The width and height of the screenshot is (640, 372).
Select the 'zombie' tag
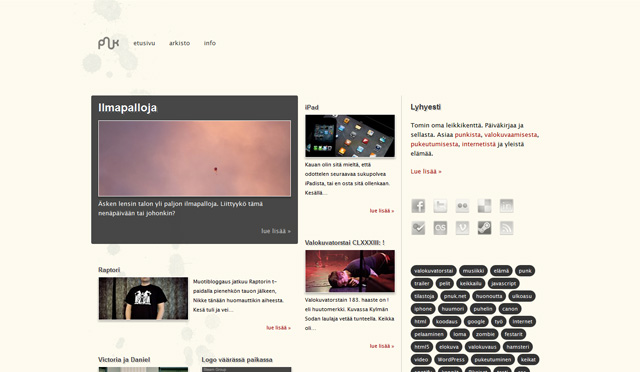(485, 334)
